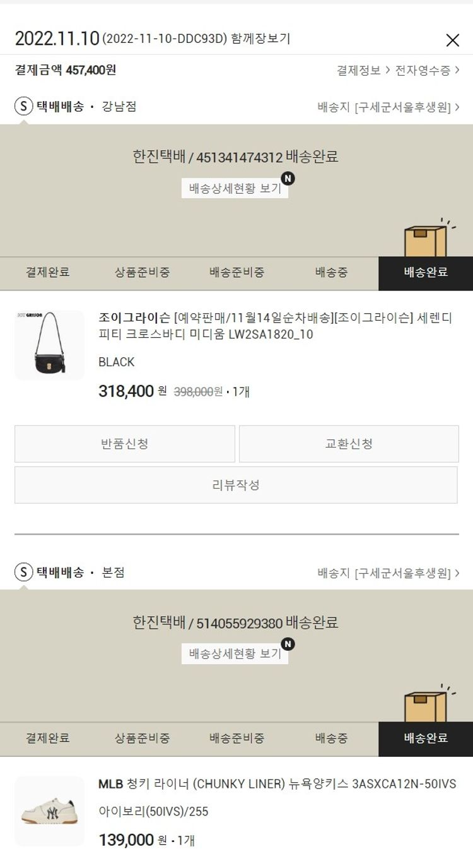Click the S badge beside 본점 delivery
The image size is (473, 868).
pyautogui.click(x=23, y=573)
